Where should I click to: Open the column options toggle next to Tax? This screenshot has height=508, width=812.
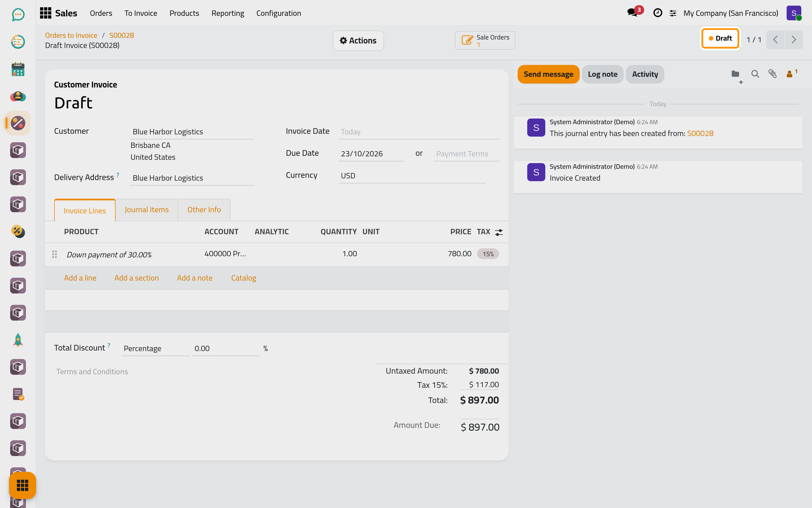pos(499,232)
